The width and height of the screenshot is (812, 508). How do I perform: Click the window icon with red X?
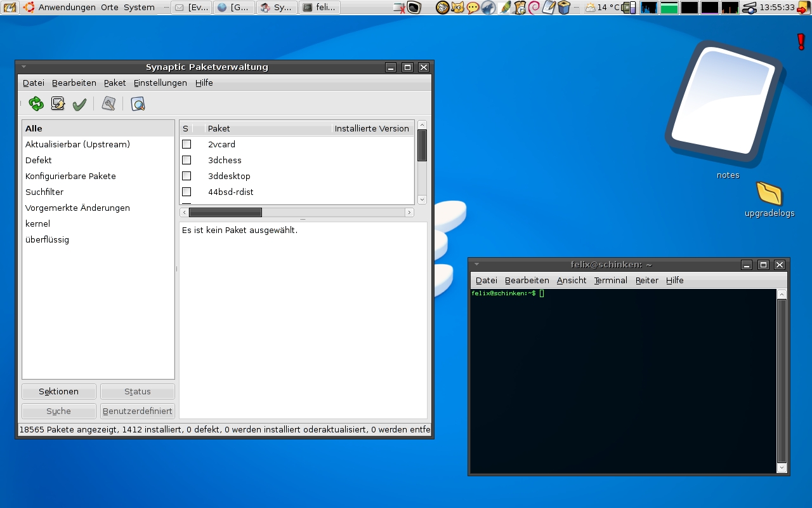[399, 8]
